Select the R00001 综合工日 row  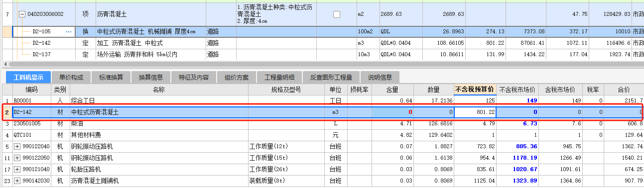(x=322, y=101)
